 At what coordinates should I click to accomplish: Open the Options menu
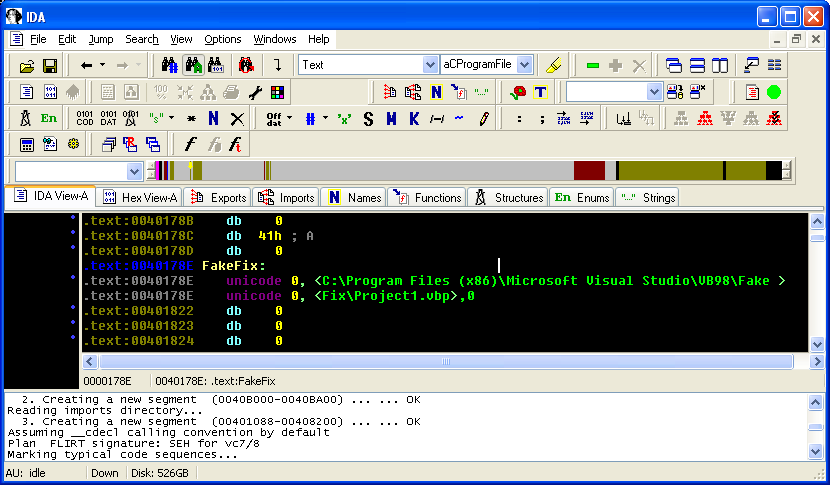(x=222, y=39)
